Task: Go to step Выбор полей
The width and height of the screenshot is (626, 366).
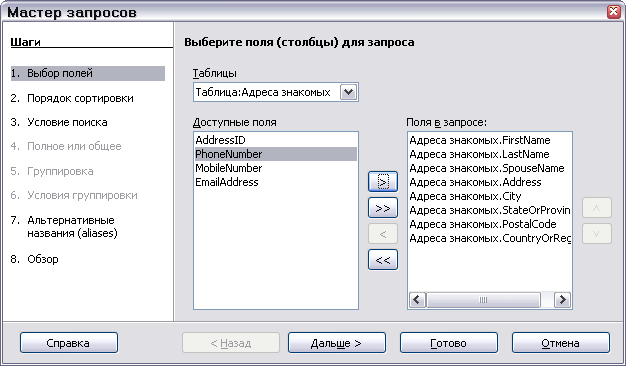Action: pos(88,73)
